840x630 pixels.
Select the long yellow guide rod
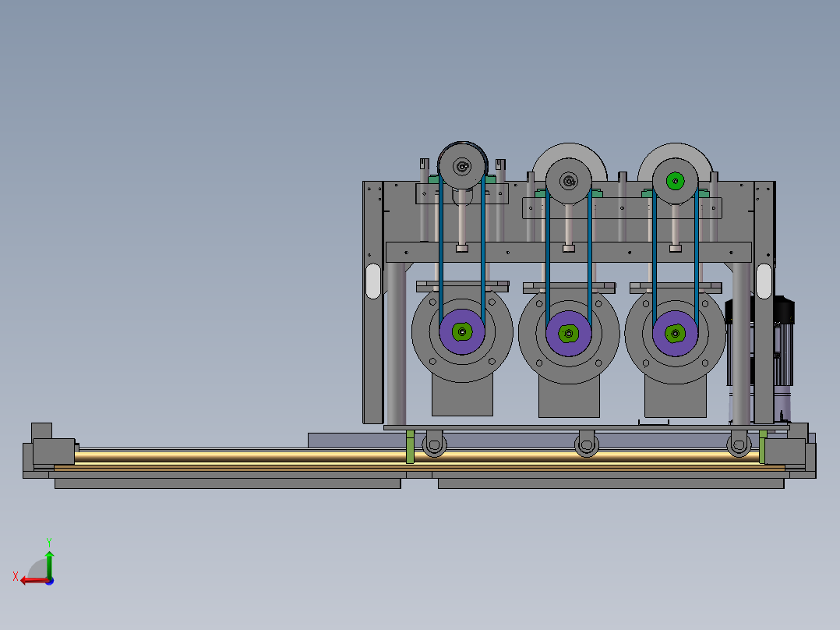click(x=418, y=456)
